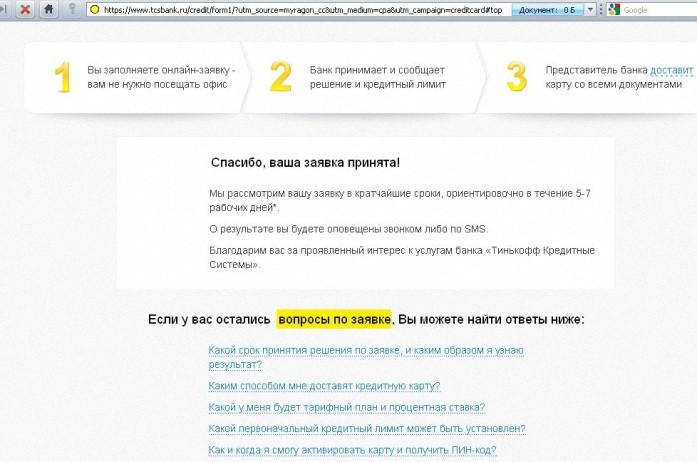Screen dimensions: 697x462
Task: Click the key password wand icon
Action: click(72, 9)
